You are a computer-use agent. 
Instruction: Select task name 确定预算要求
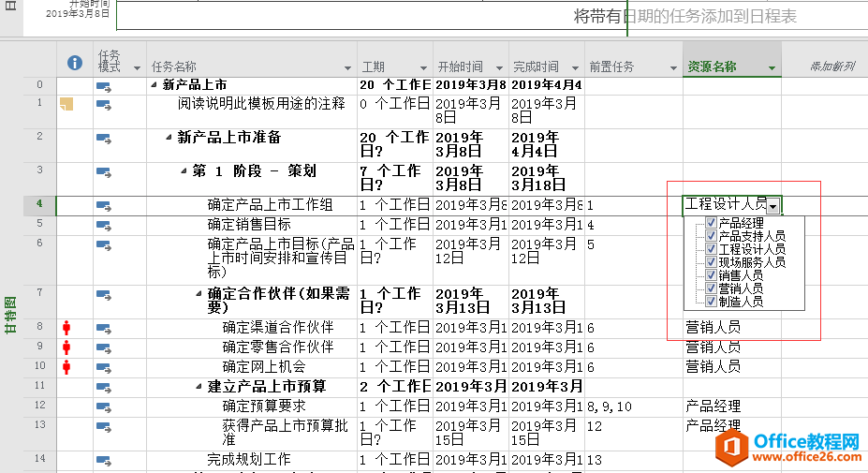(264, 406)
